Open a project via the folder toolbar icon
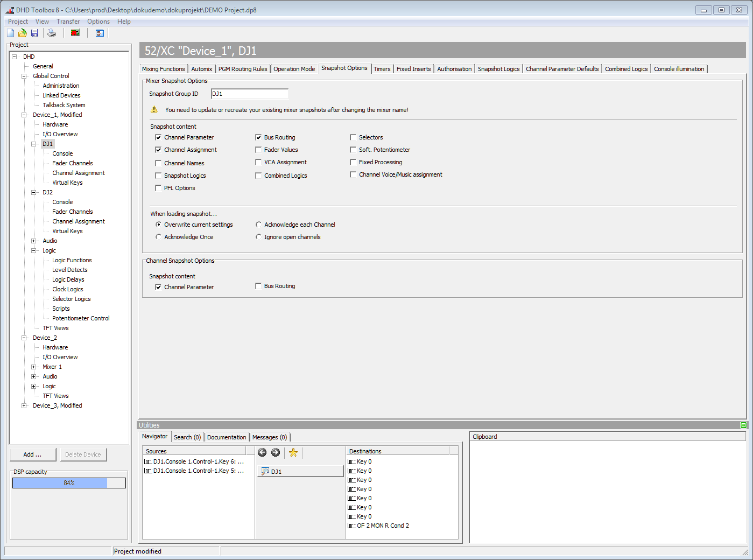Screen dimensions: 753x560 click(x=22, y=33)
